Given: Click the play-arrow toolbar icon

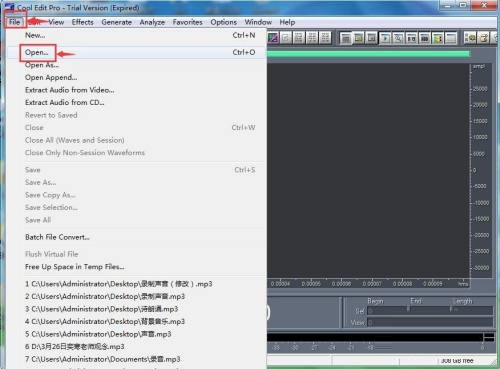Looking at the screenshot, I should [x=385, y=38].
